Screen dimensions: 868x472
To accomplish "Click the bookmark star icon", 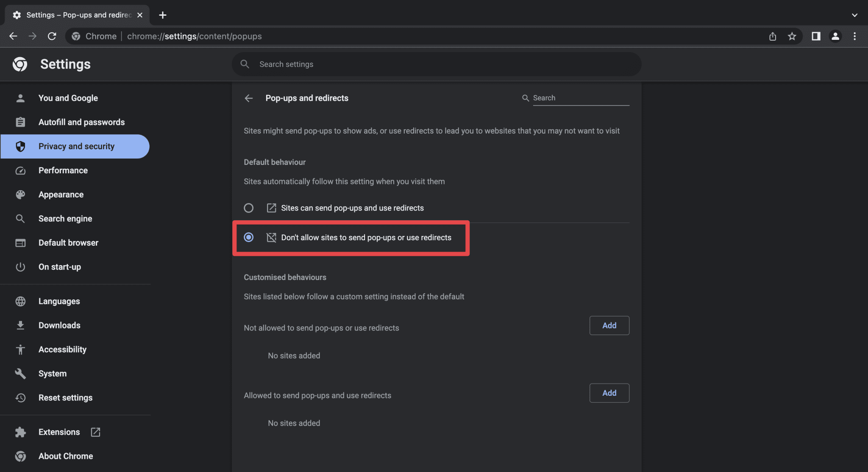I will click(x=792, y=36).
